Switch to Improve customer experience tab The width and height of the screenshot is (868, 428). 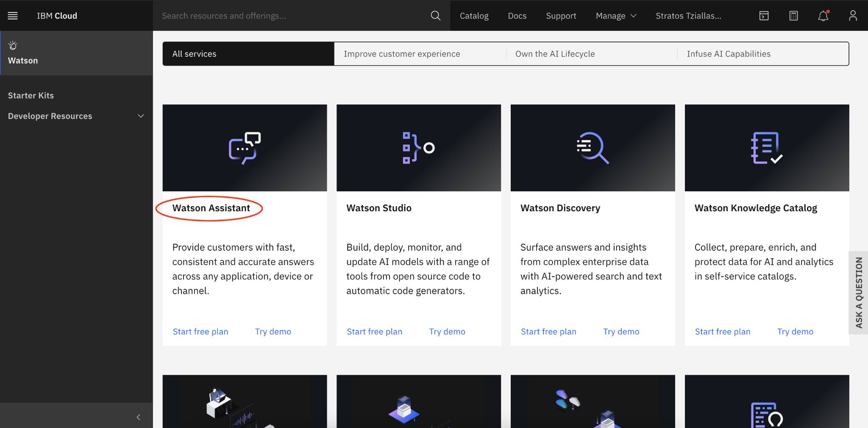[420, 54]
